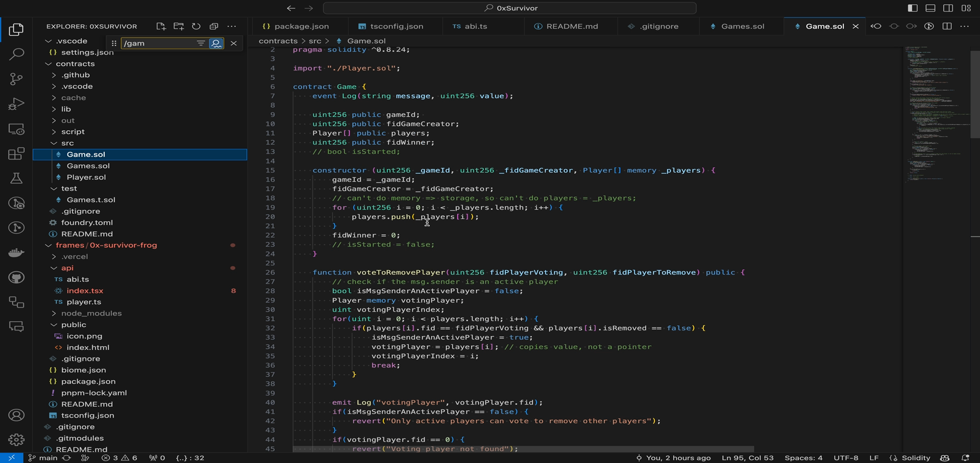The width and height of the screenshot is (980, 463).
Task: Create a new file in Explorer
Action: pyautogui.click(x=161, y=26)
